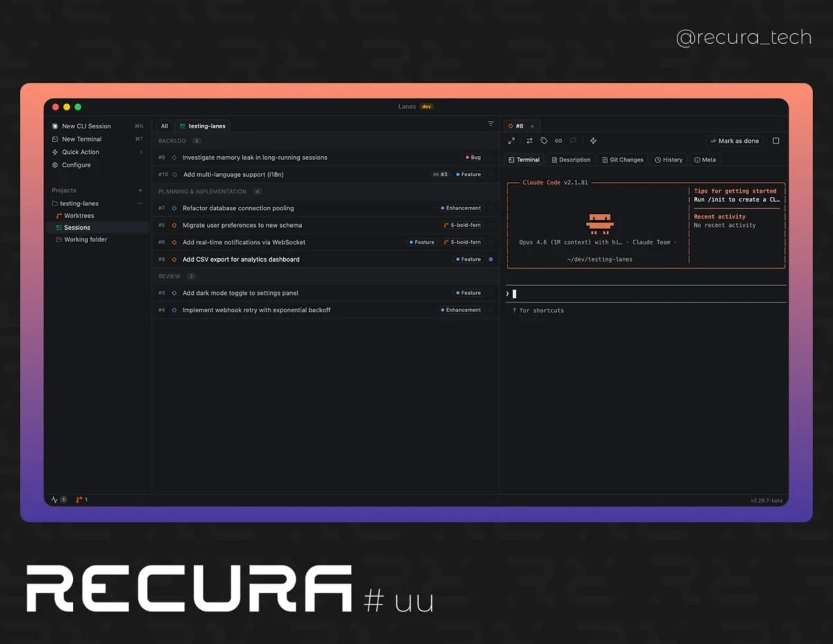Click Enhancement tag on issue #7
833x644 pixels.
tap(461, 208)
